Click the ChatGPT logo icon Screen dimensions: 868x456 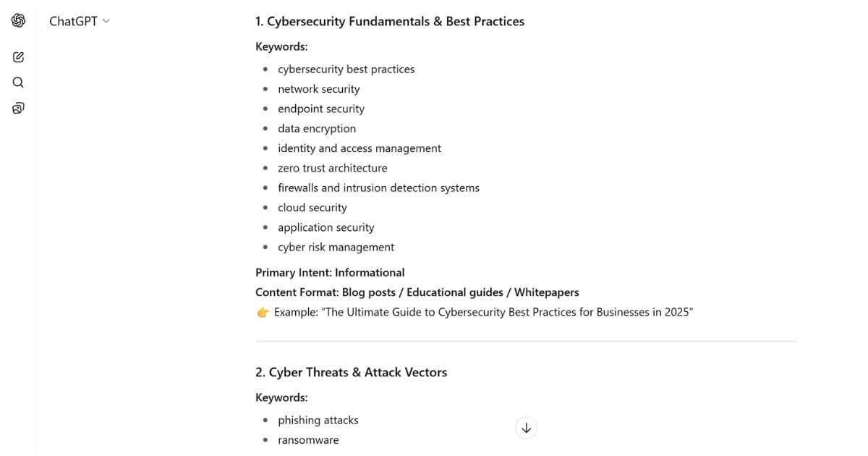[x=19, y=20]
